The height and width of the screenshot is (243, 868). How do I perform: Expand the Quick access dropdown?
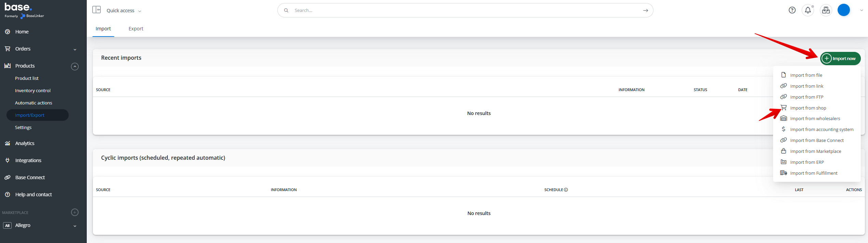click(x=124, y=11)
